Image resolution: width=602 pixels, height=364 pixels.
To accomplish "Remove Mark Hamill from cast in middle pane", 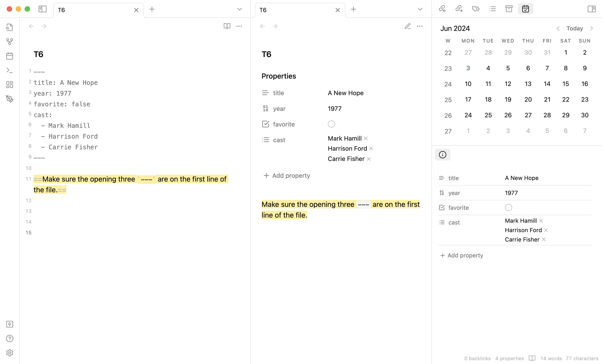I will point(366,138).
